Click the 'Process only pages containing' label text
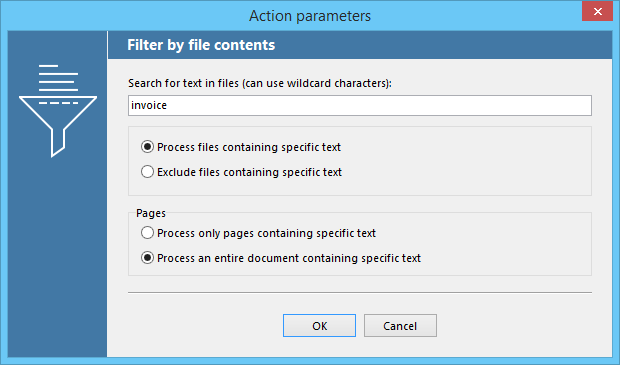The height and width of the screenshot is (365, 620). (x=267, y=233)
